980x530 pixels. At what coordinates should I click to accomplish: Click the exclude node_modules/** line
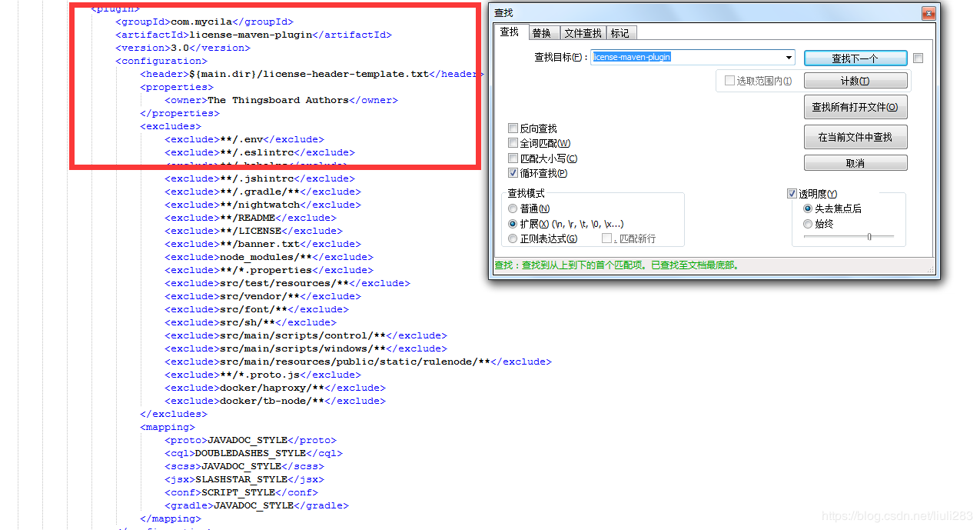(x=269, y=257)
